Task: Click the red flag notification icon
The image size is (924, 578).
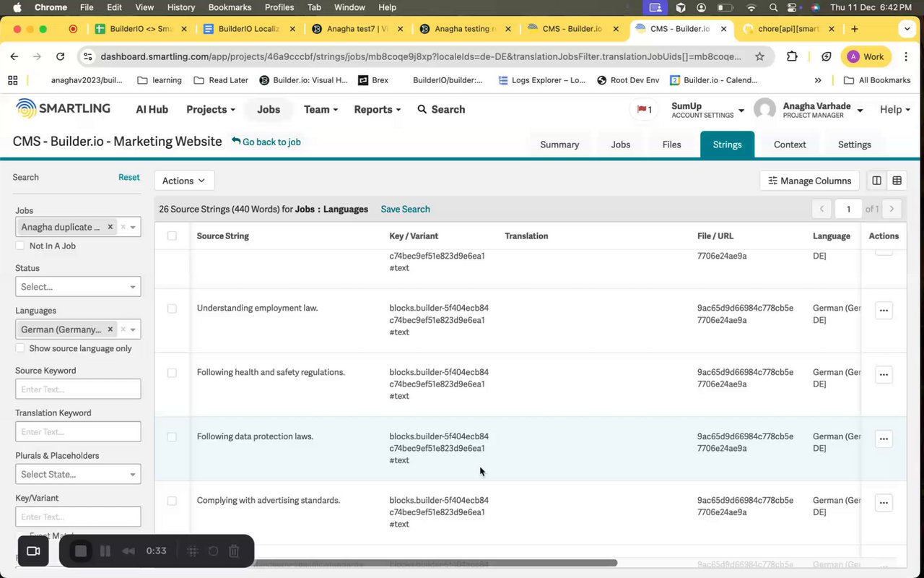Action: (643, 110)
